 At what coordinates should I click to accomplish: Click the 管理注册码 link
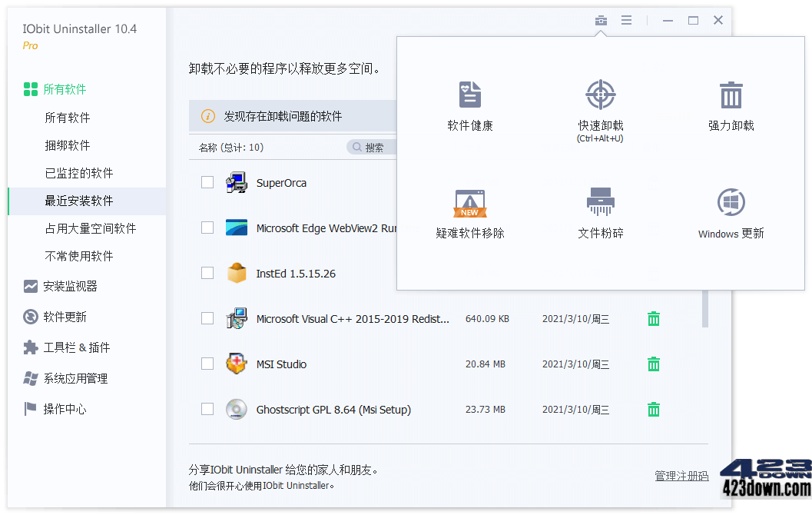[681, 477]
